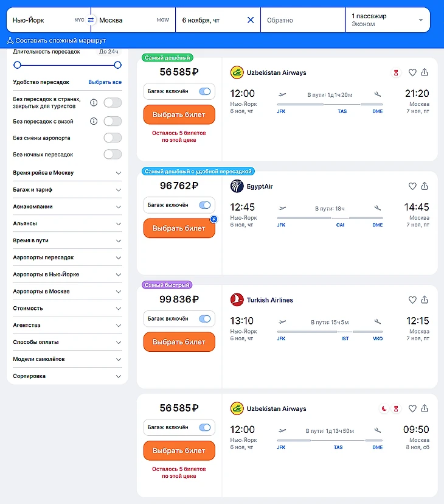Click the 'Обратно' return date field
Screen dimensions: 444x504
coord(303,20)
